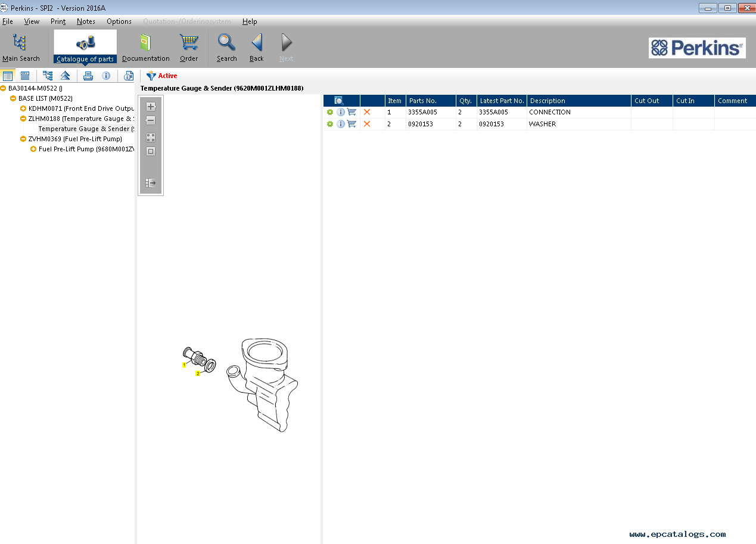This screenshot has height=544, width=756.
Task: Click the double up-arrow collapse icon
Action: tap(65, 76)
